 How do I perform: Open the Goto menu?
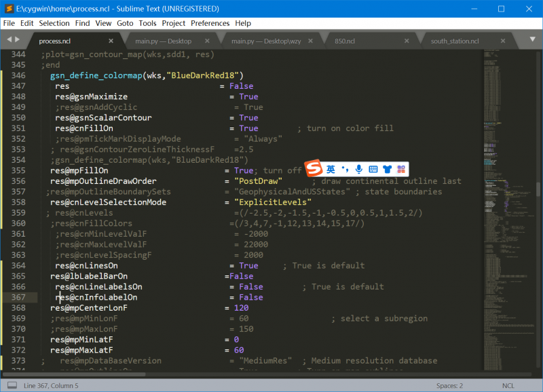125,23
